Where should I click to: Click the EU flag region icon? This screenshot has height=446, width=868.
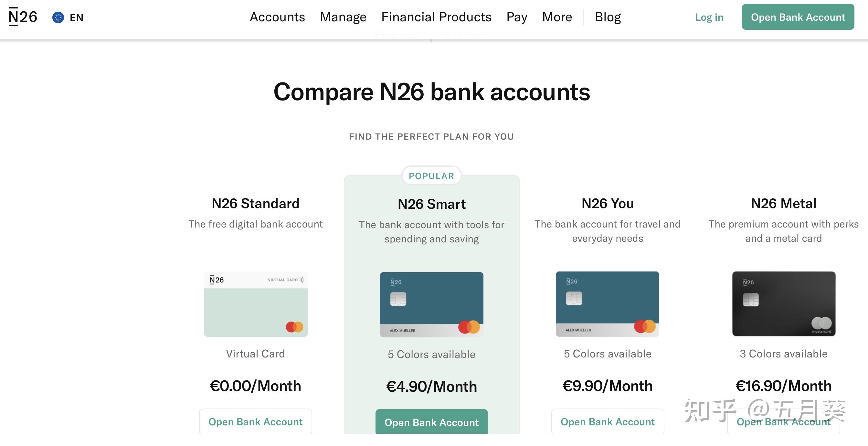click(x=58, y=17)
